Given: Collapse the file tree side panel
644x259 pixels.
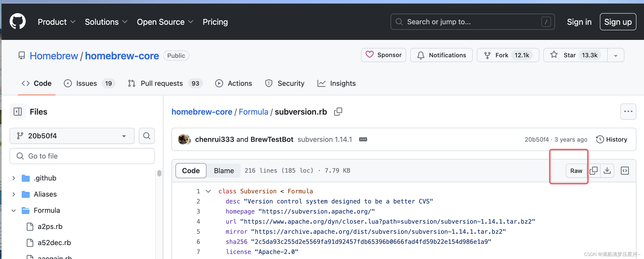Looking at the screenshot, I should (18, 112).
